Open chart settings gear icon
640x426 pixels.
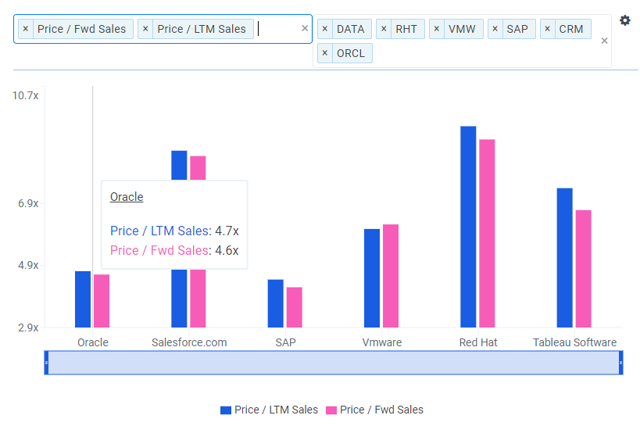pyautogui.click(x=624, y=20)
